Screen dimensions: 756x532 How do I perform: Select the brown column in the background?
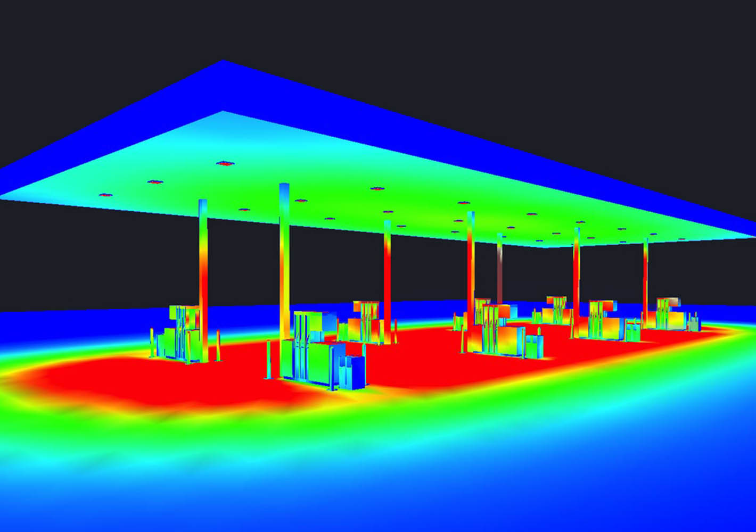point(499,270)
